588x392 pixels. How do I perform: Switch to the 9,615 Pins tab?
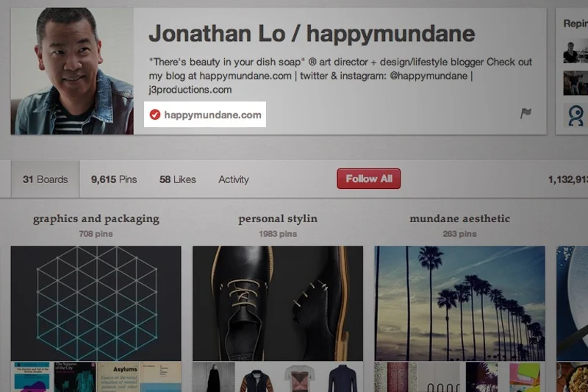click(x=114, y=179)
